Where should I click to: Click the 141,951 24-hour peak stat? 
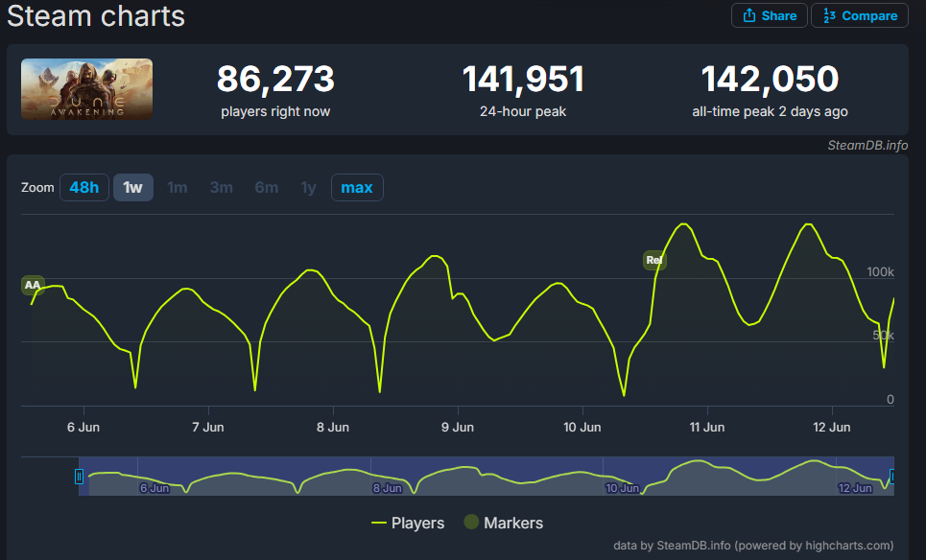tap(523, 90)
